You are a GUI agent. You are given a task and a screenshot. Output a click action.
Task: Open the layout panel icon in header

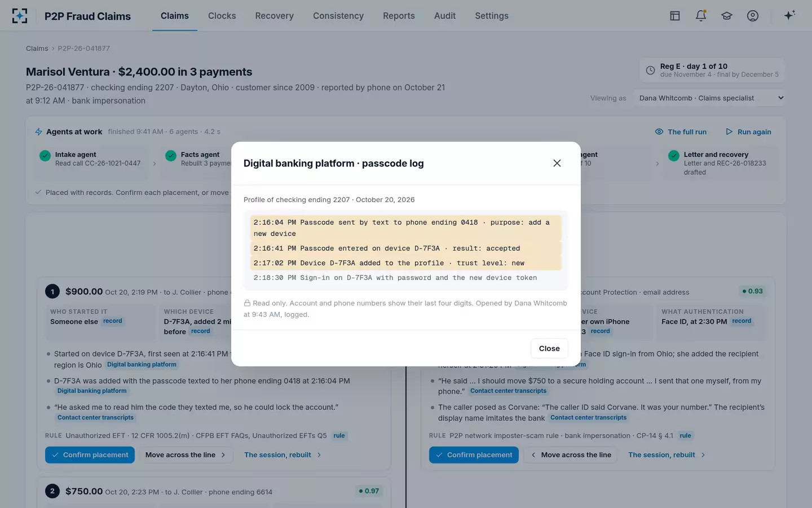[x=675, y=16]
